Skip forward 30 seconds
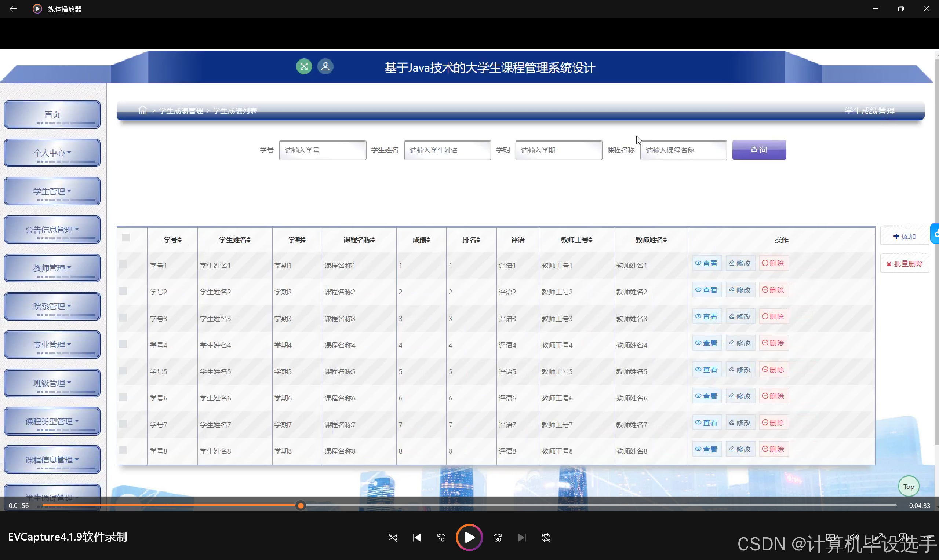Viewport: 939px width, 560px height. tap(498, 537)
